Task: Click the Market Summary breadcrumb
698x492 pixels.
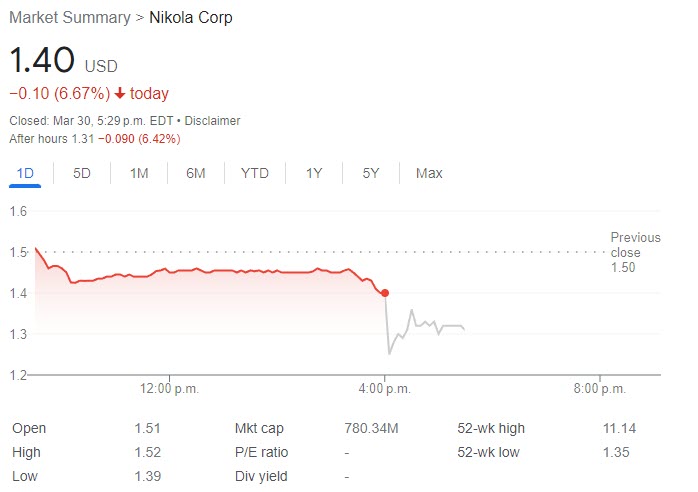Action: click(70, 18)
